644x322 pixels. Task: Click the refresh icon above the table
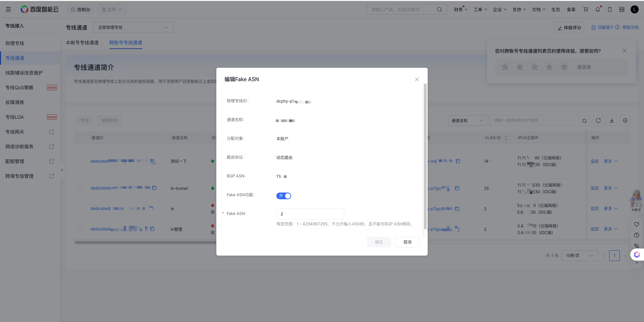[x=598, y=120]
